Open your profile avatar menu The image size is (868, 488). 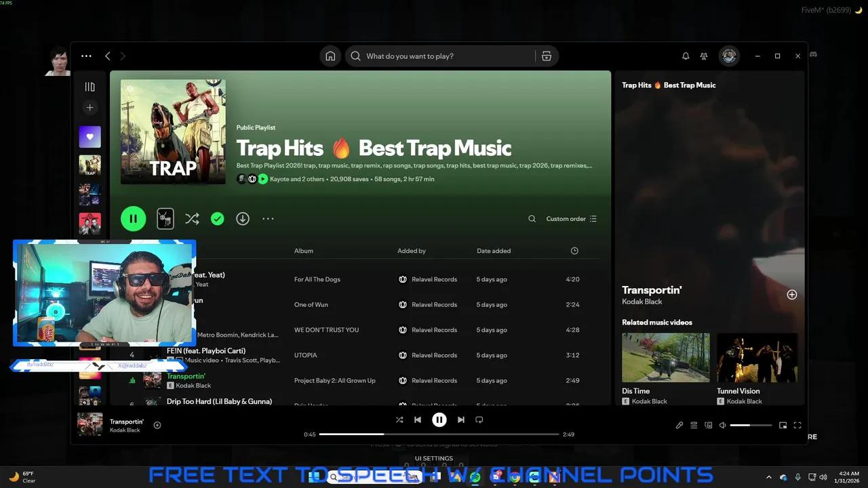point(729,56)
